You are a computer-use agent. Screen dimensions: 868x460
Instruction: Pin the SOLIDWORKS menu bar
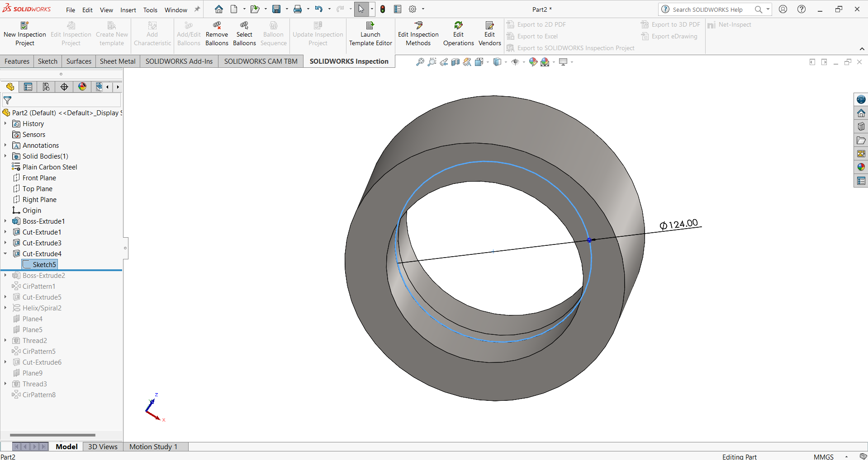coord(197,9)
